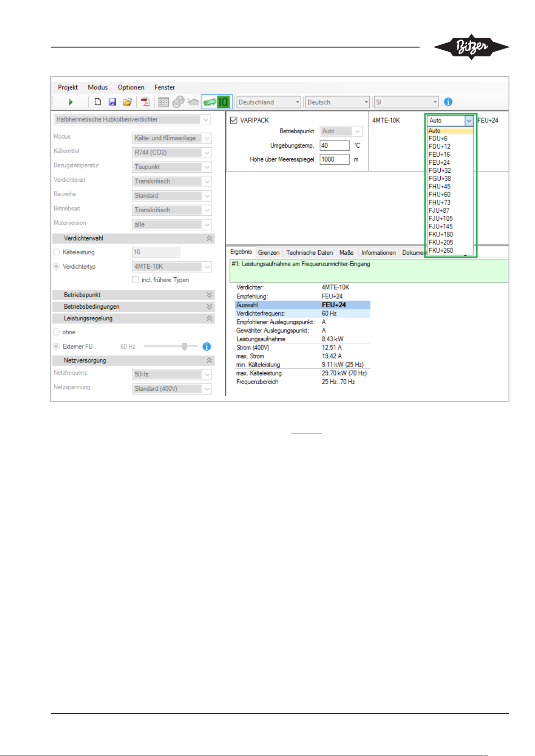Switch to the Informationen tab
Image resolution: width=535 pixels, height=756 pixels.
(379, 253)
